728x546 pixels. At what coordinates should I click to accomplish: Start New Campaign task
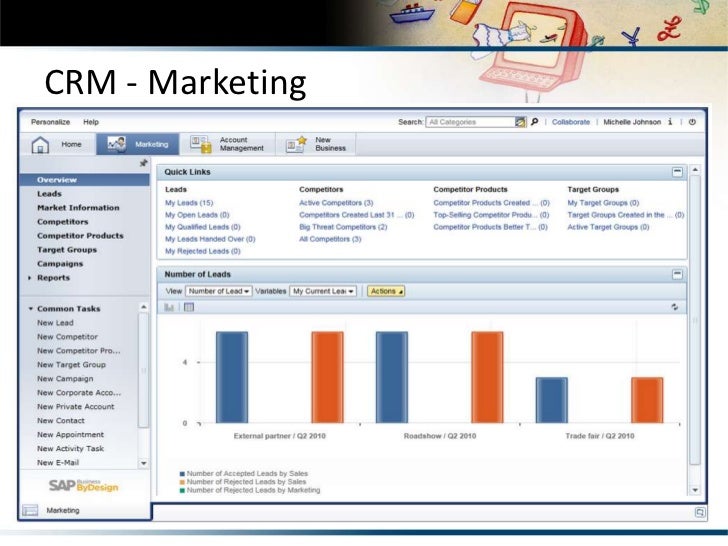(65, 378)
